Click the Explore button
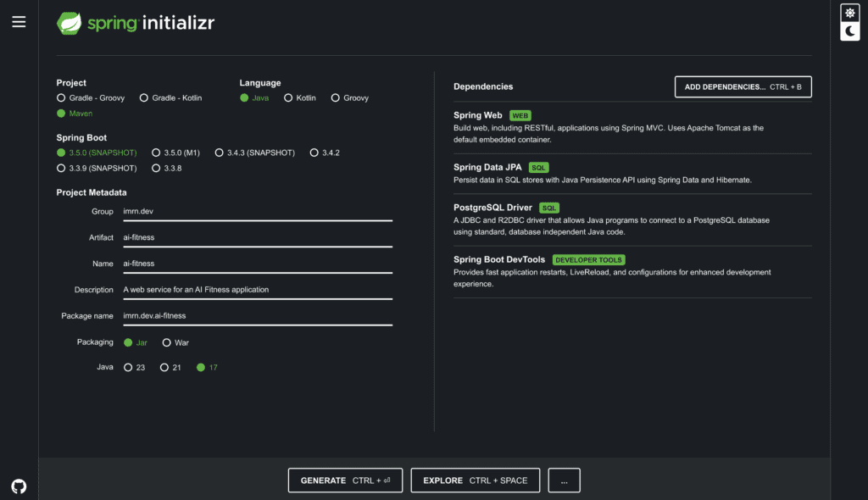 click(475, 480)
